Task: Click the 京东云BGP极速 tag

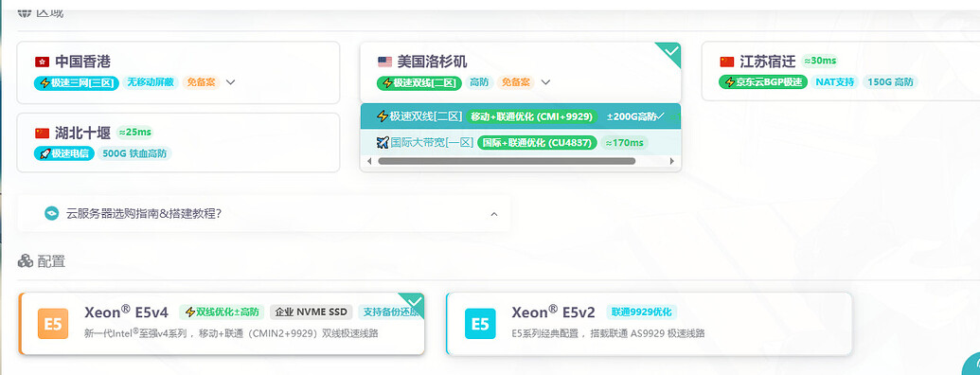Action: point(764,81)
